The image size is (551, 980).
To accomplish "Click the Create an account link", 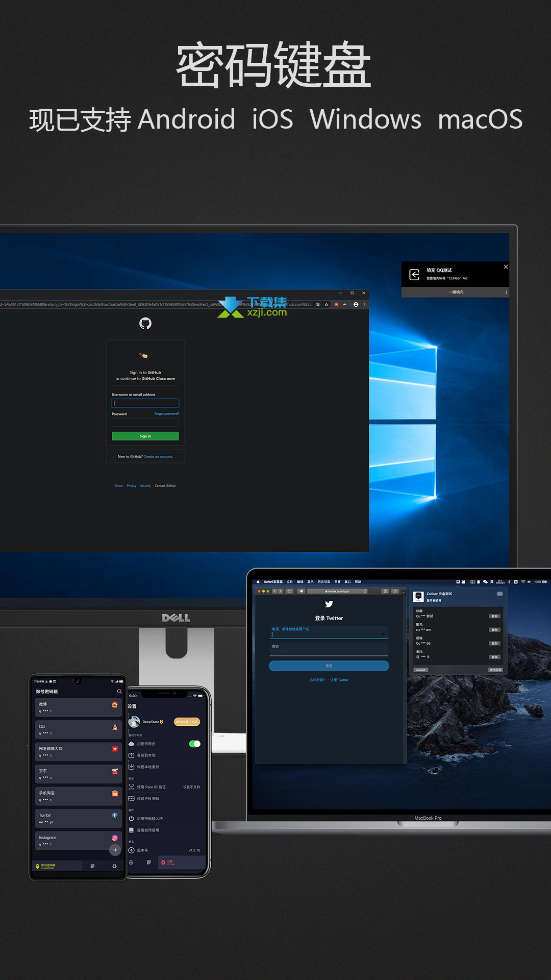I will click(158, 456).
